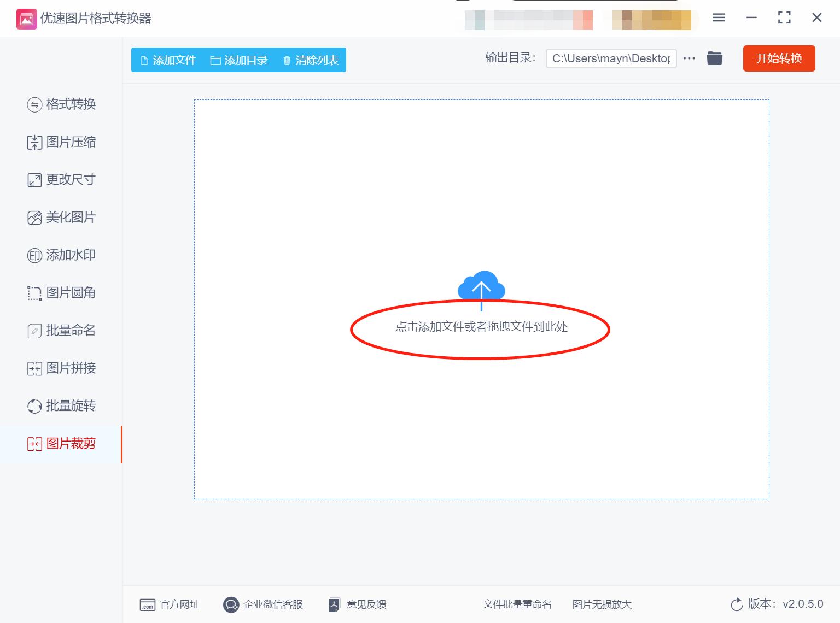Open the 图片圆角 rounded corners tool
The height and width of the screenshot is (623, 840).
tap(61, 292)
